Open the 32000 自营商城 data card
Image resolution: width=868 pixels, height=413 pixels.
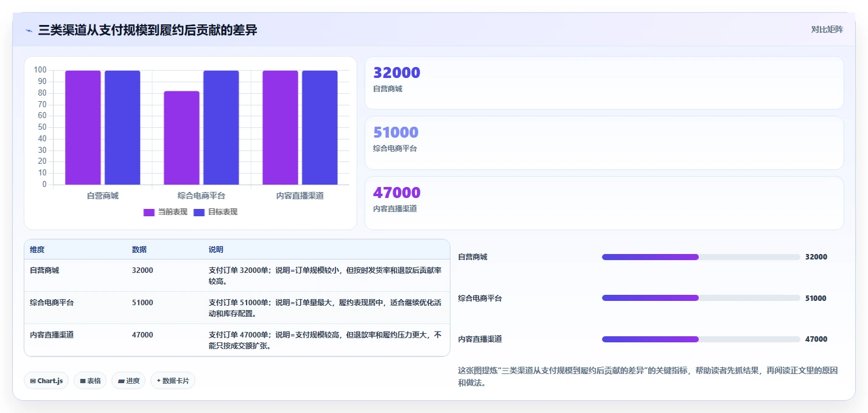point(604,83)
